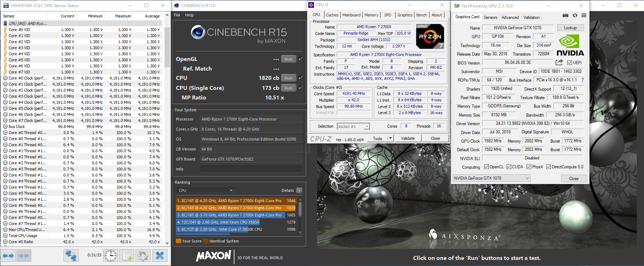Switch to CPU-Z Bench tab

coord(421,15)
